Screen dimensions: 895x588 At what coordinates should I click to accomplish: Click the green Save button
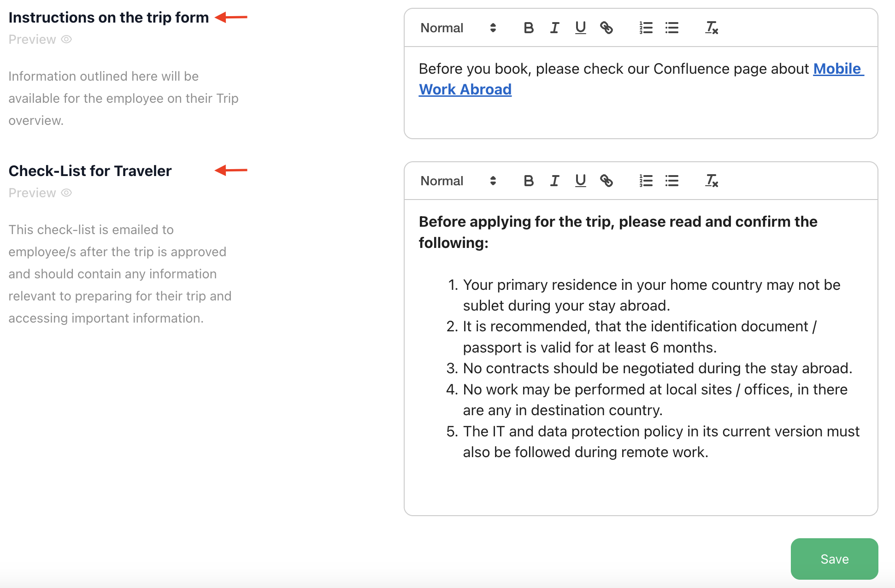[x=834, y=559]
